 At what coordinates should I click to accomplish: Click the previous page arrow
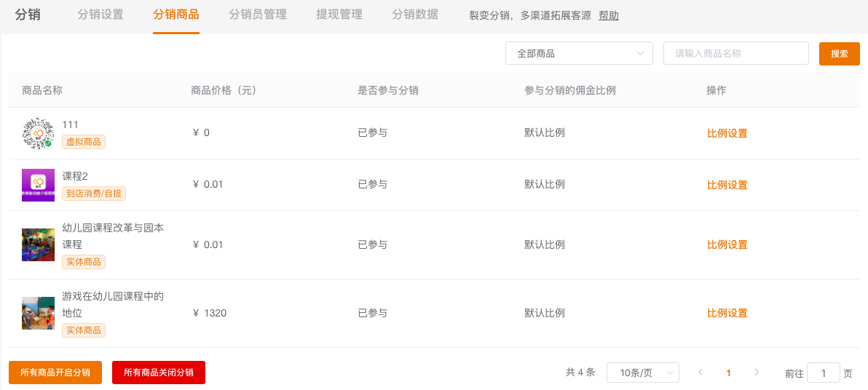click(700, 373)
